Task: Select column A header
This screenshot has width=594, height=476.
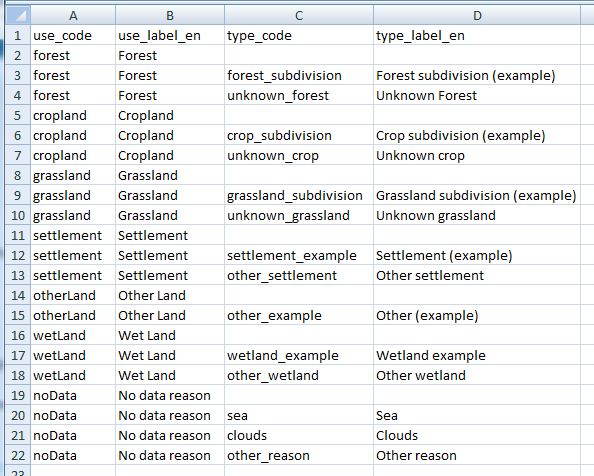Action: pyautogui.click(x=73, y=15)
